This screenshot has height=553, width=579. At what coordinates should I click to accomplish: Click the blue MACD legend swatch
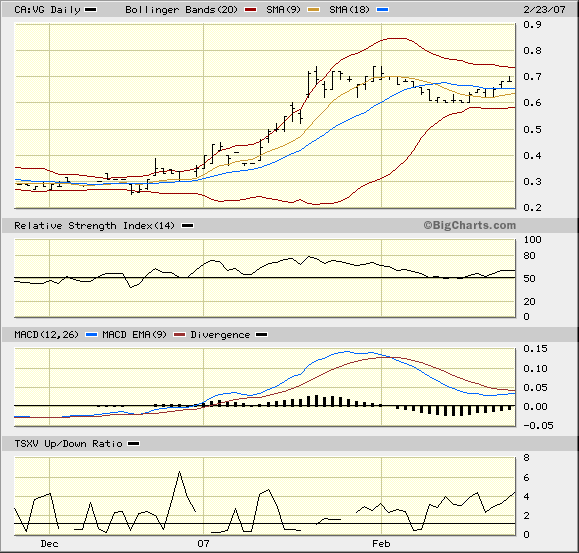pyautogui.click(x=91, y=335)
